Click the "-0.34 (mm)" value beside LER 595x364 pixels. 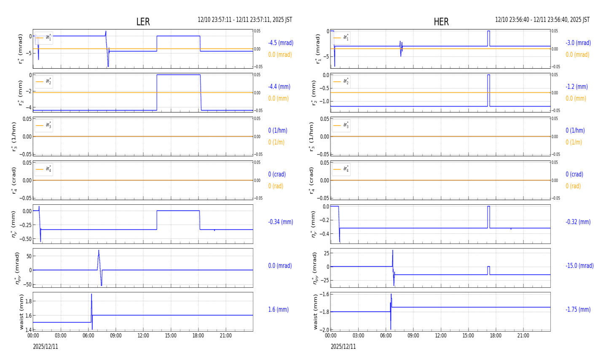tap(281, 222)
